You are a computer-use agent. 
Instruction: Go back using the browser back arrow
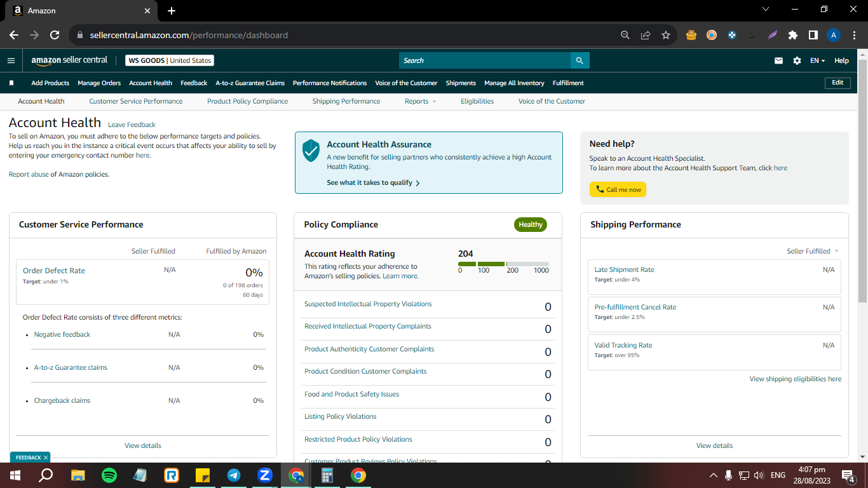14,36
